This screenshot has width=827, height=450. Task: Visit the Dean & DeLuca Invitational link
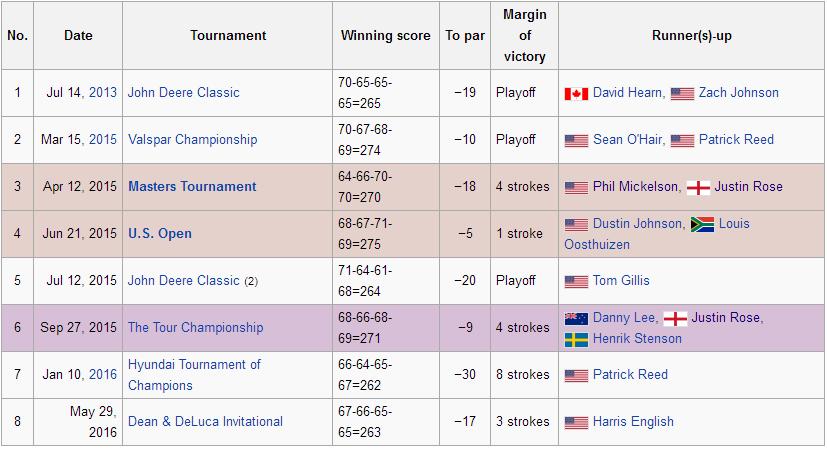(x=205, y=422)
